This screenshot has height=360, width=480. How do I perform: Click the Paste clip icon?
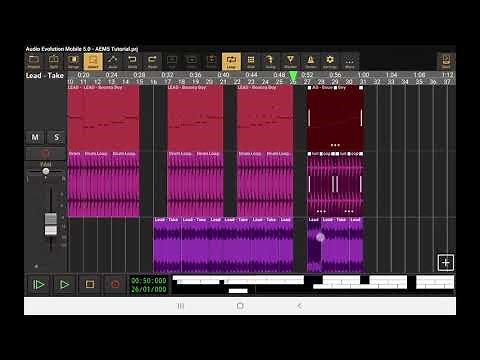click(211, 62)
